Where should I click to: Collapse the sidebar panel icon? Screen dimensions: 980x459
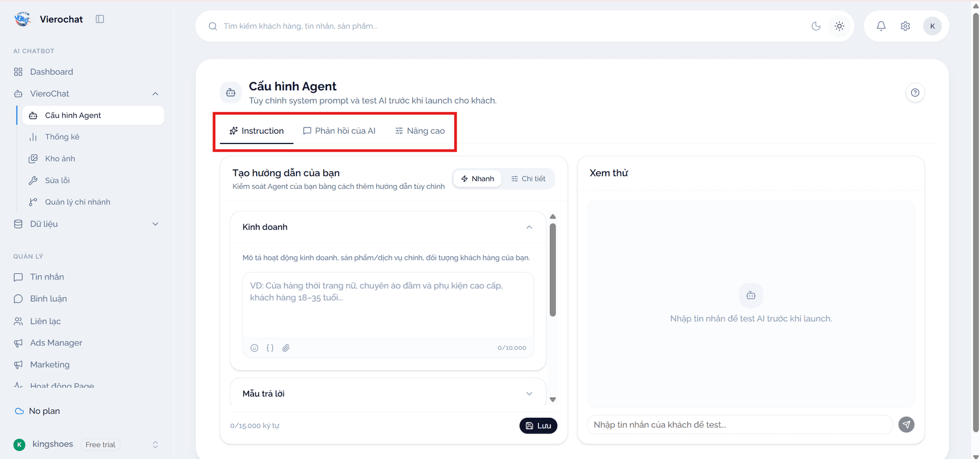(100, 19)
